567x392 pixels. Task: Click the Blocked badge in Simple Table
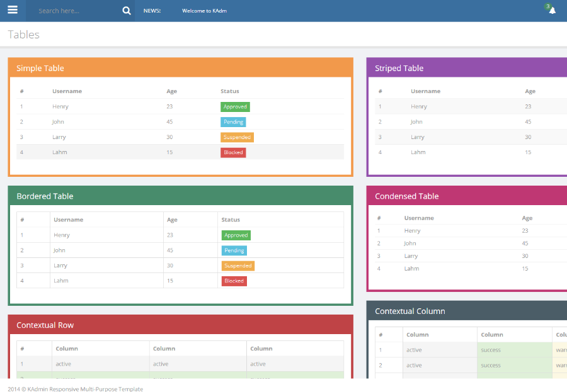233,152
